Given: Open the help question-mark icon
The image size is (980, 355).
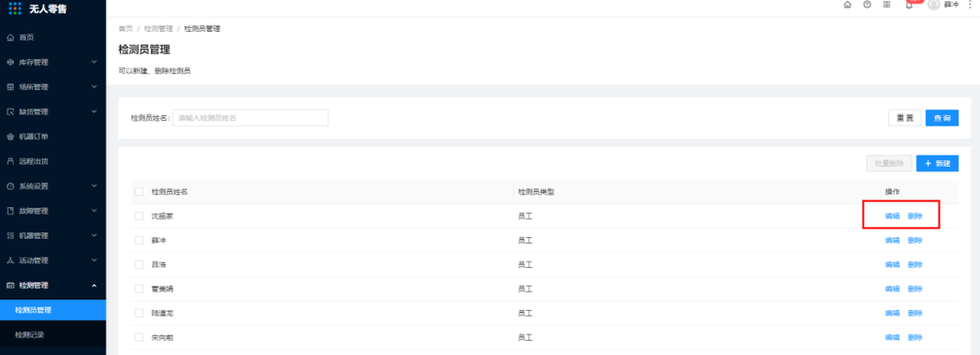Looking at the screenshot, I should coord(867,5).
